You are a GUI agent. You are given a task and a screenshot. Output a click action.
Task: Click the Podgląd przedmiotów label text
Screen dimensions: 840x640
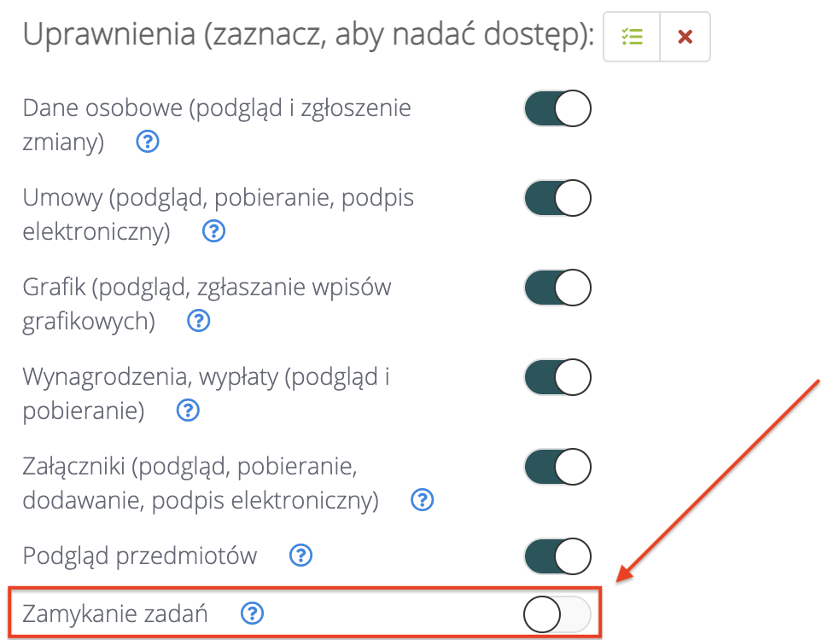tap(140, 556)
